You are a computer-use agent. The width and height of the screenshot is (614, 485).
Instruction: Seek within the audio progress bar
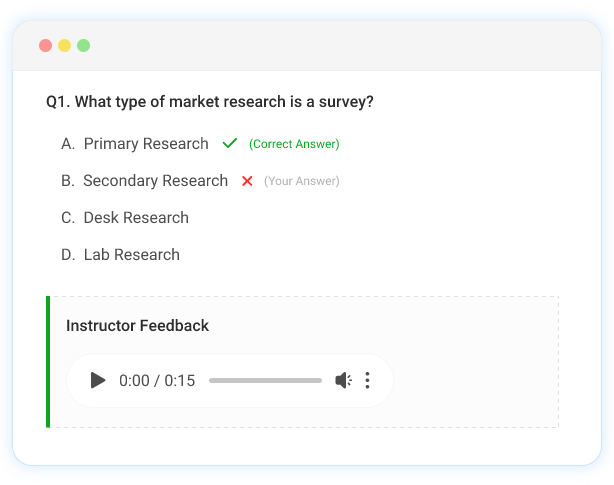coord(265,380)
